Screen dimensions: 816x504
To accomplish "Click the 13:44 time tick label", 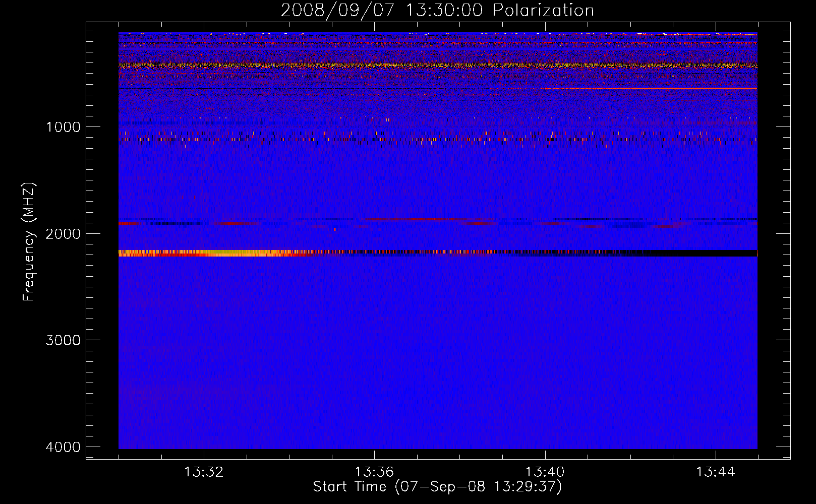I will point(716,472).
